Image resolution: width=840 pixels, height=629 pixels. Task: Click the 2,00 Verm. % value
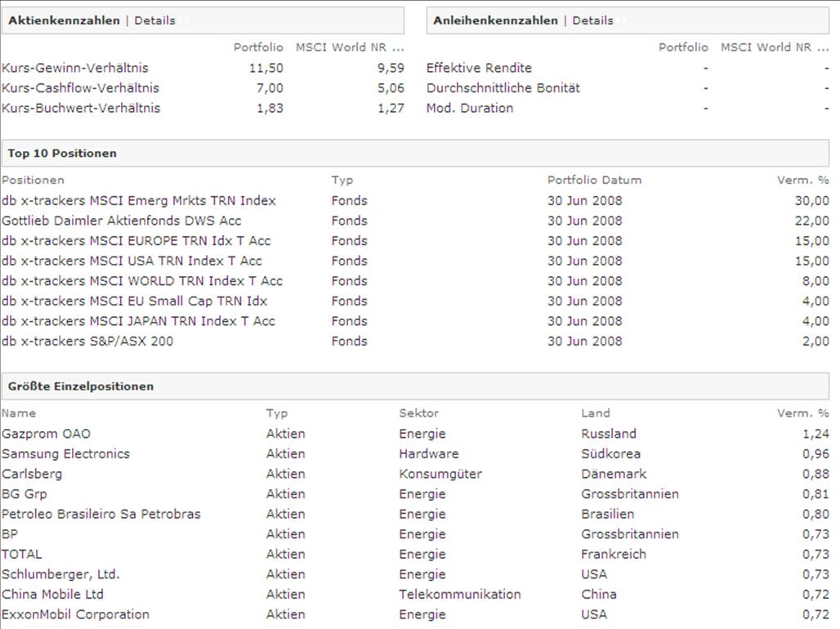coord(815,341)
